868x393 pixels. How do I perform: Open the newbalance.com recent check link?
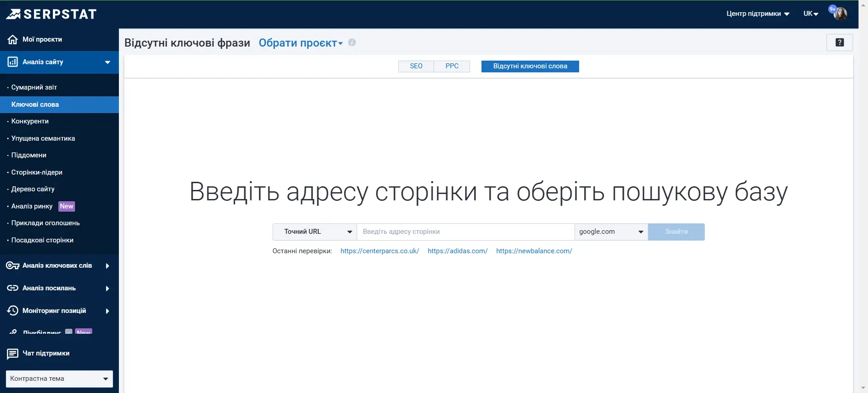534,251
